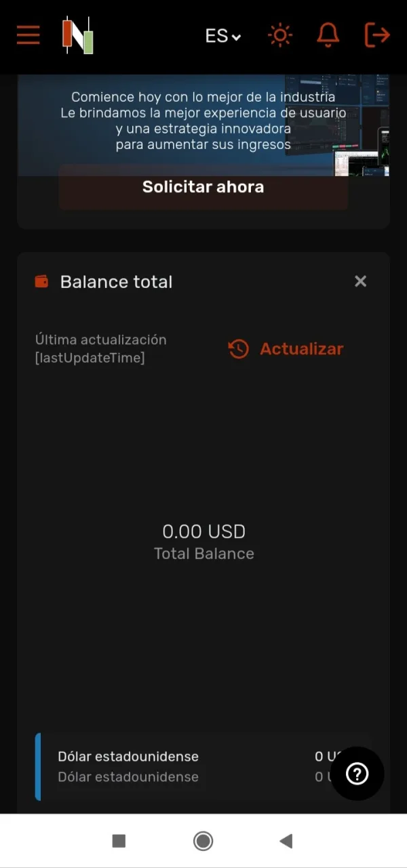
Task: Open the help question mark button
Action: click(x=357, y=774)
